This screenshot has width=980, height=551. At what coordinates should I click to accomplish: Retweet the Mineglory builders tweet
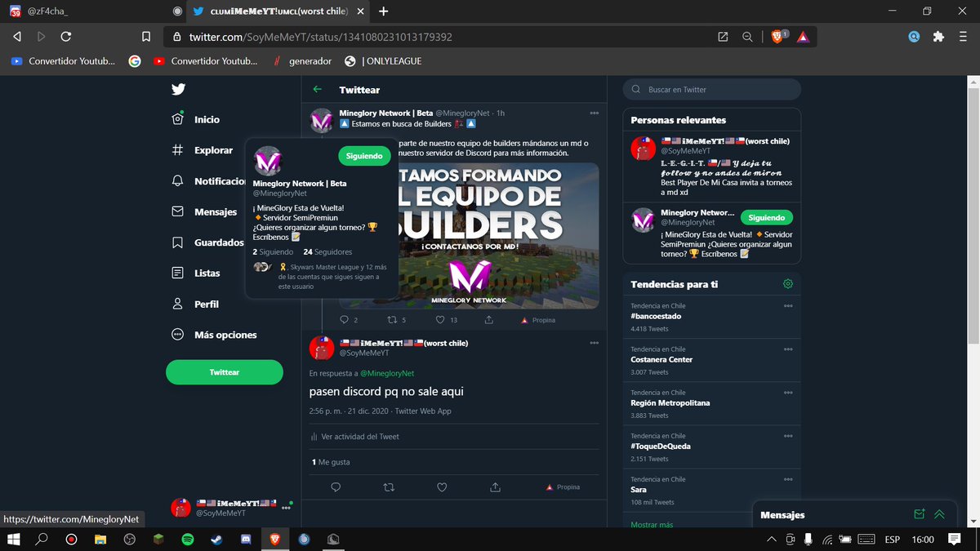tap(392, 320)
